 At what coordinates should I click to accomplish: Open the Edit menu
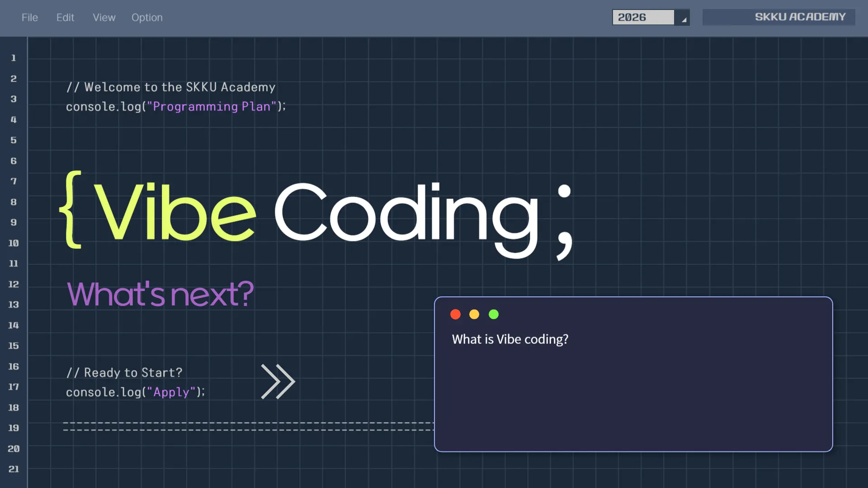65,18
